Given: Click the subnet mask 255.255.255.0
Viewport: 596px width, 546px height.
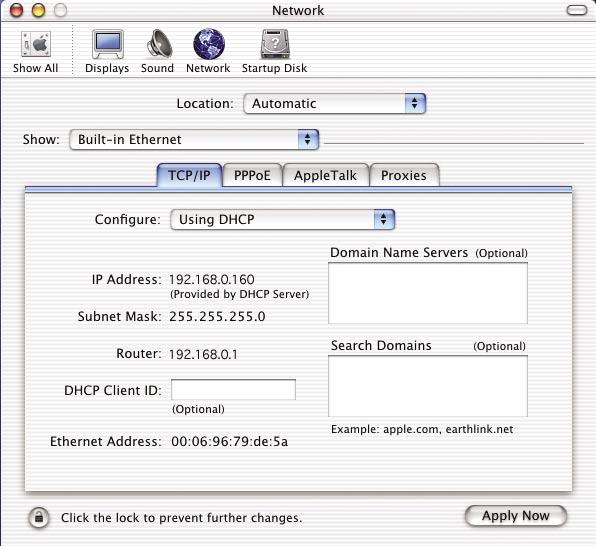Looking at the screenshot, I should click(x=217, y=316).
